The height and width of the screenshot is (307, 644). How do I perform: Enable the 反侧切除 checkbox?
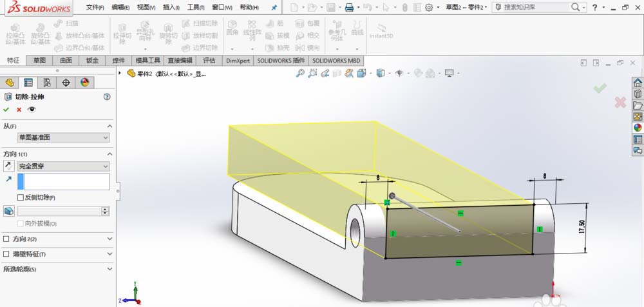click(21, 197)
